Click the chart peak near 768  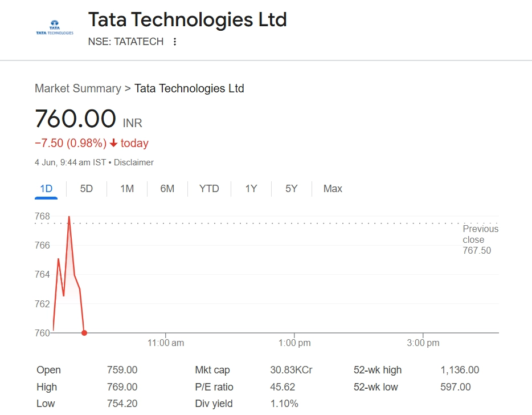69,217
